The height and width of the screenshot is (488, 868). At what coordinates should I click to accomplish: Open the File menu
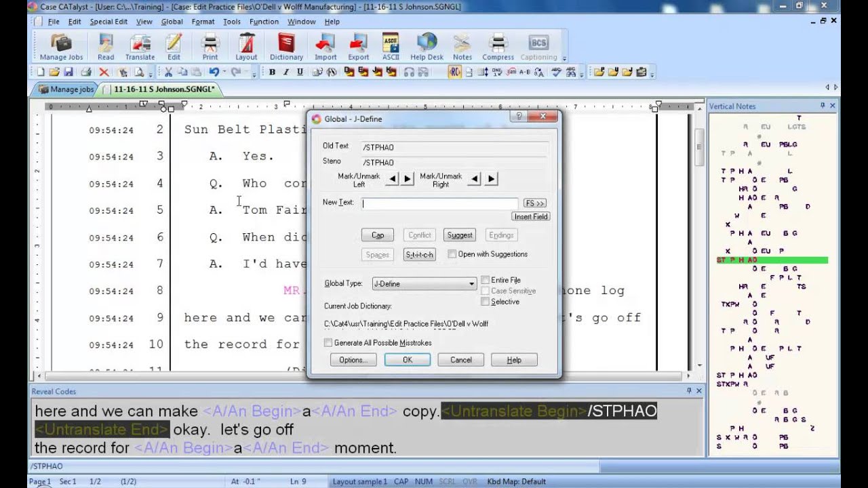pos(54,22)
